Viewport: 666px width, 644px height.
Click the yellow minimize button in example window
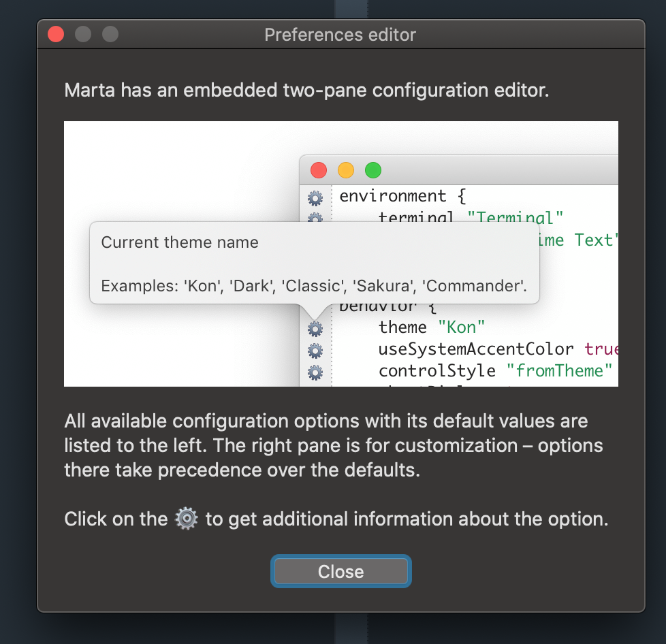(x=345, y=170)
